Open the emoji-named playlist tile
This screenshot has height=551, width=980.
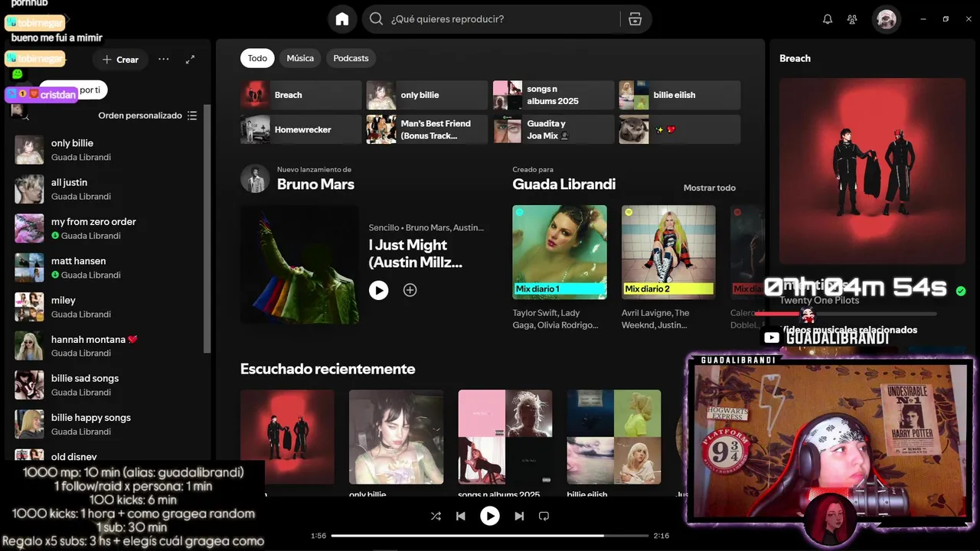click(680, 129)
